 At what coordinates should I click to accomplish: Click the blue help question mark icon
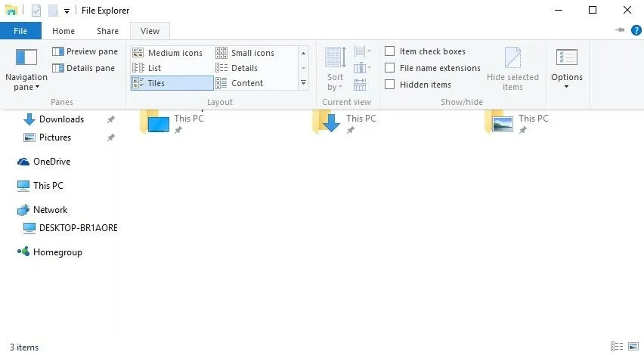click(636, 30)
